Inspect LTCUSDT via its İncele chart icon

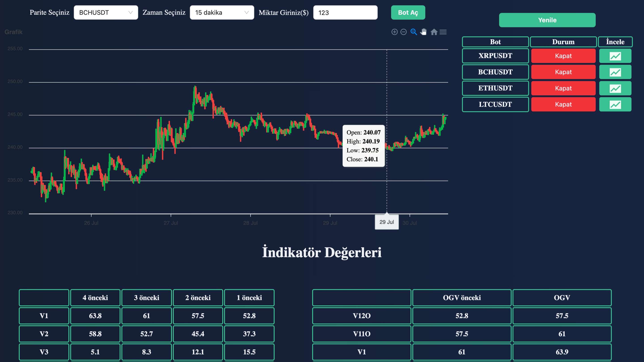pyautogui.click(x=615, y=104)
